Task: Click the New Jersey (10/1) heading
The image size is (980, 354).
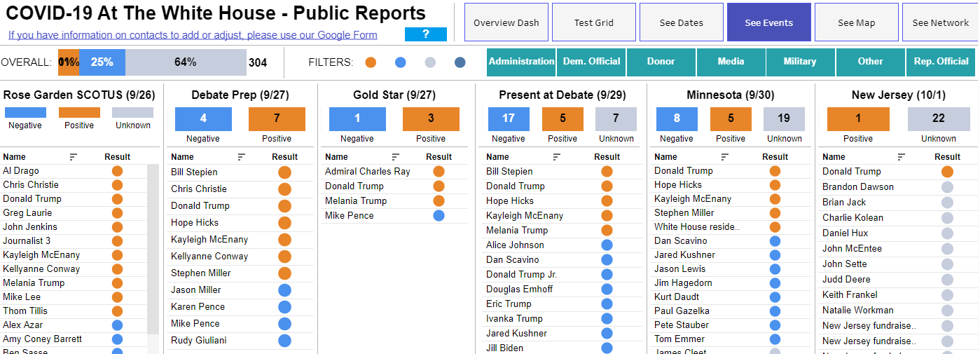Action: point(899,95)
